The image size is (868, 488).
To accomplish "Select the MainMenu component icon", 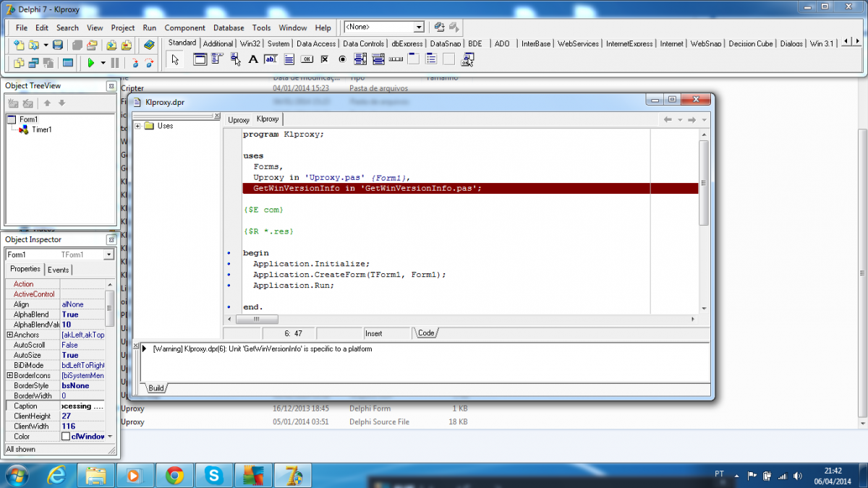I will point(218,59).
